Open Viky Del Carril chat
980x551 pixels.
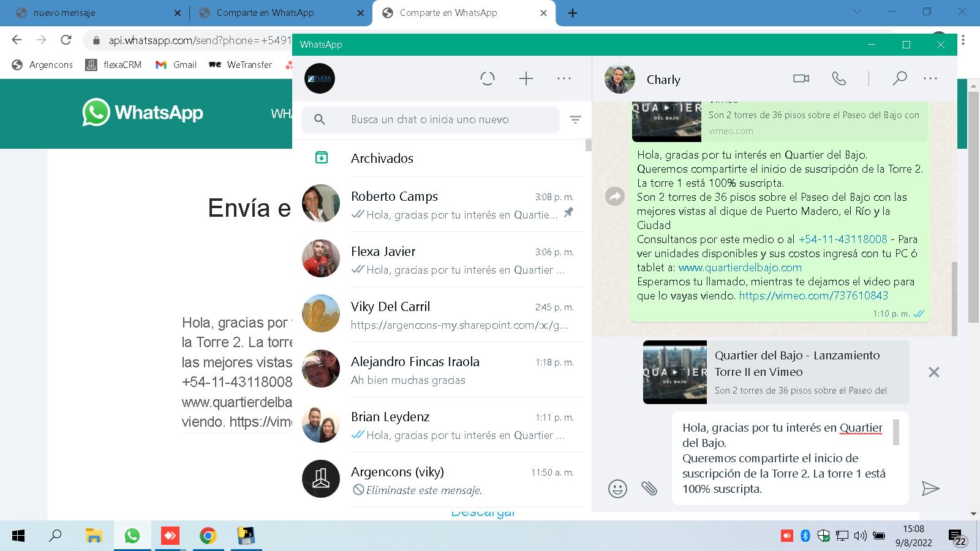pos(439,315)
